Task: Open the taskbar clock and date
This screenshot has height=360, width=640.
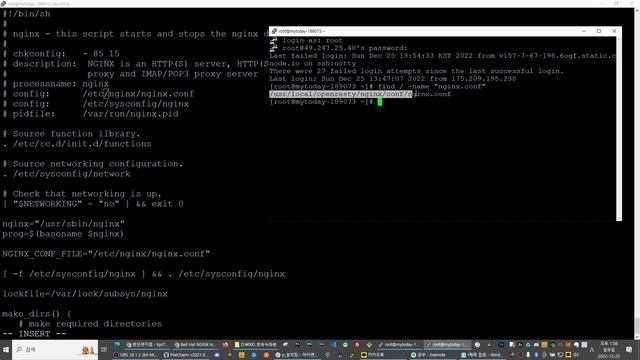Action: pos(609,350)
